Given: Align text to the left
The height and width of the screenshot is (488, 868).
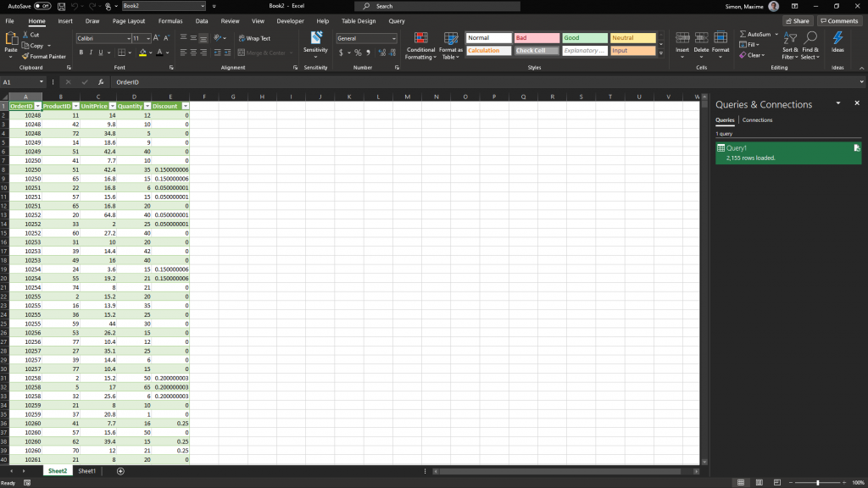Looking at the screenshot, I should (x=183, y=53).
